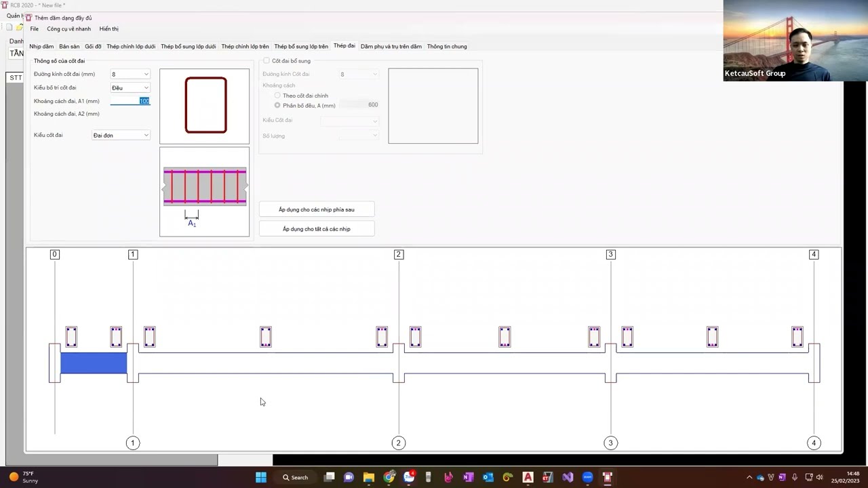This screenshot has height=488, width=868.
Task: Open Zalo chat app on taskbar
Action: point(409,477)
